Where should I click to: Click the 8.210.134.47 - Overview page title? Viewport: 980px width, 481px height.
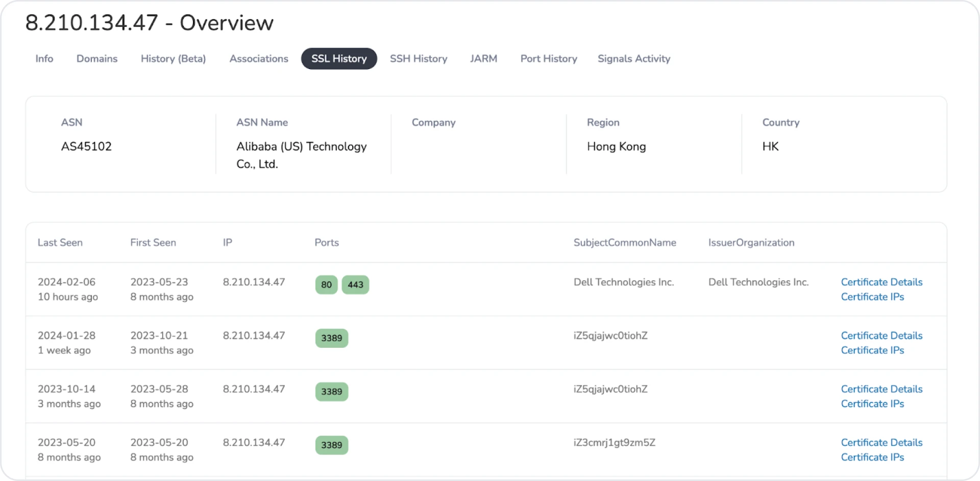(150, 23)
